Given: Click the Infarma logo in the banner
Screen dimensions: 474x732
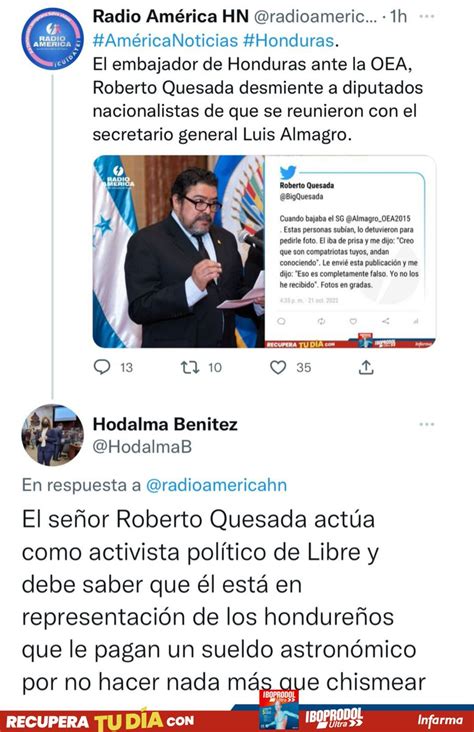Looking at the screenshot, I should pos(440,720).
